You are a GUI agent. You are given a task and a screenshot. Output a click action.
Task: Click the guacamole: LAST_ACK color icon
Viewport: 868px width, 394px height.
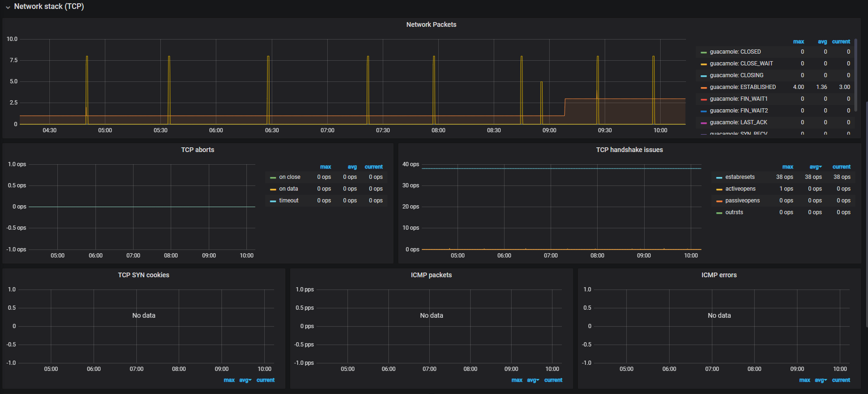(x=703, y=123)
